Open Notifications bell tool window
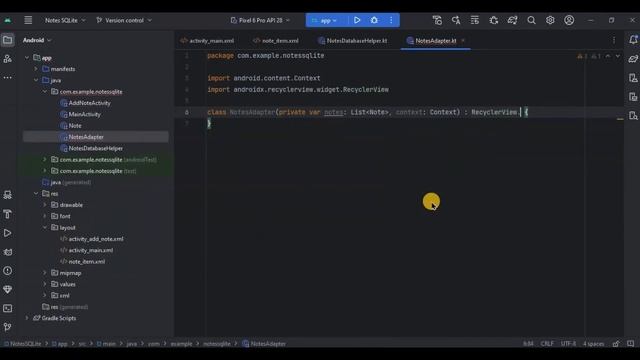Viewport: 640px width, 360px height. click(633, 40)
